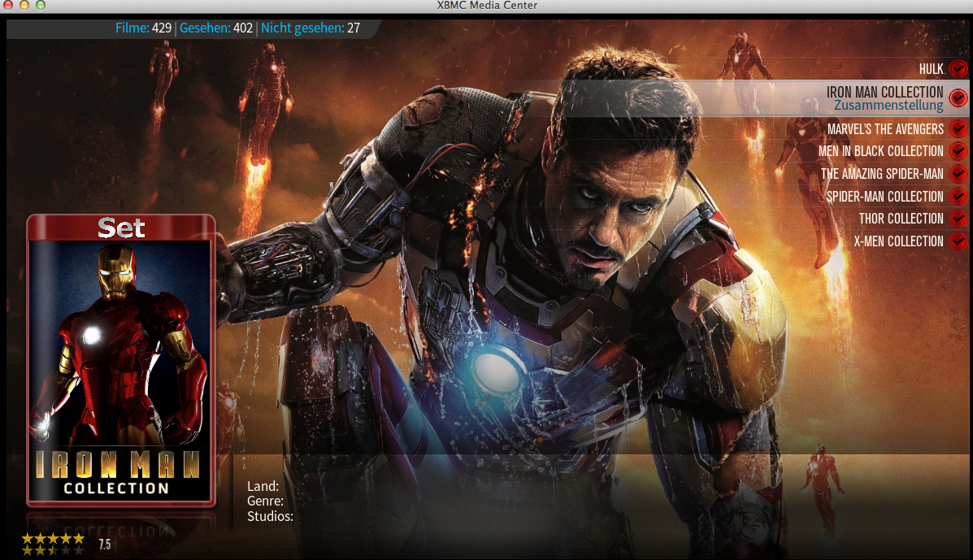973x560 pixels.
Task: Select MEN IN BLACK COLLECTION entry
Action: pos(880,151)
